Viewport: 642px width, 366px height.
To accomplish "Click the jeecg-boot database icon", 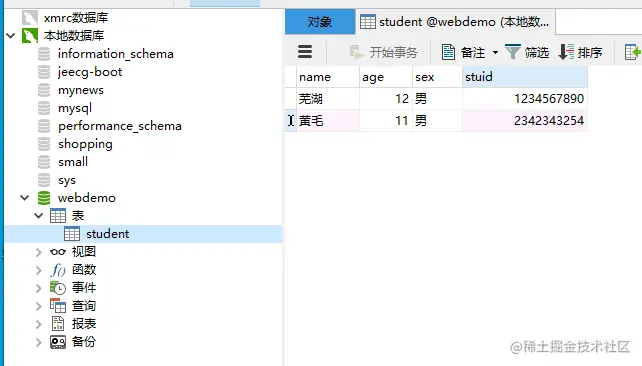I will [44, 72].
